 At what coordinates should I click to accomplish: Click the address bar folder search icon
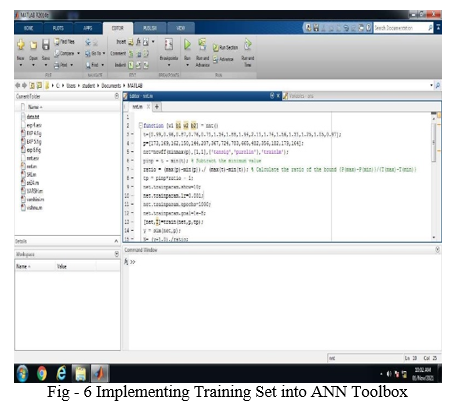[x=437, y=86]
